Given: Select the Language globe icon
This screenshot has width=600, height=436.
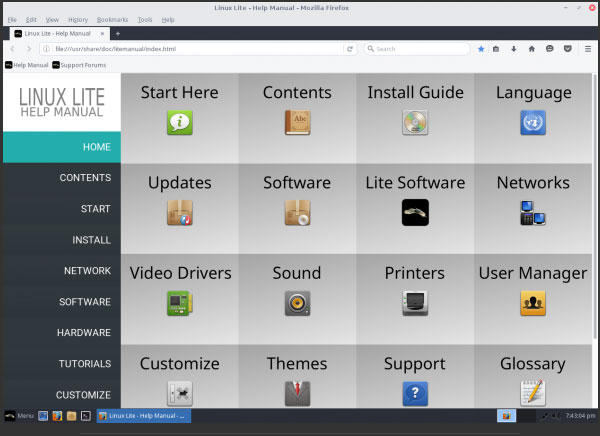Looking at the screenshot, I should (x=533, y=122).
